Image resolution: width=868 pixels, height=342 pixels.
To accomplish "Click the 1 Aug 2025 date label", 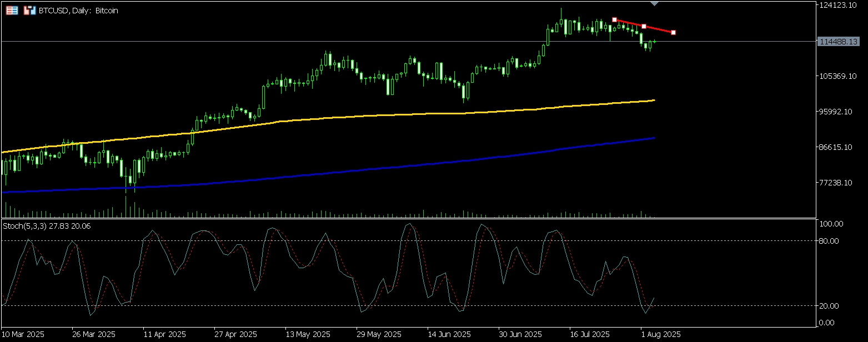I will coord(660,335).
